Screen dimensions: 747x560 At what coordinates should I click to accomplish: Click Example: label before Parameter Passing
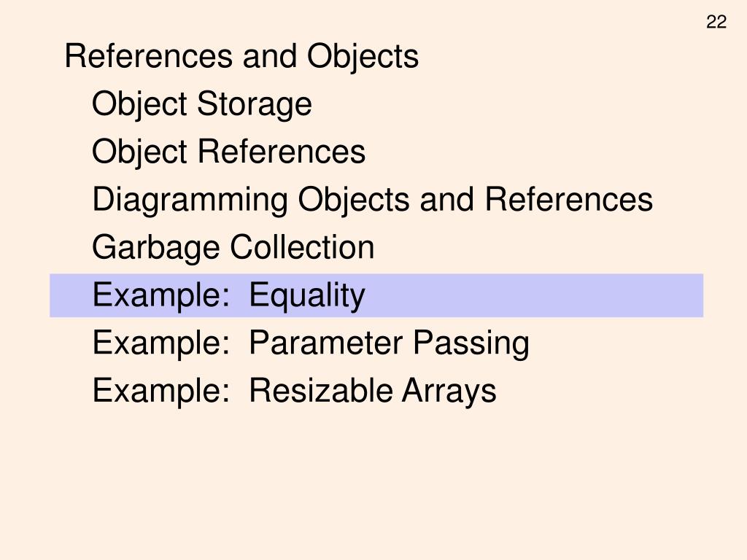pos(161,343)
